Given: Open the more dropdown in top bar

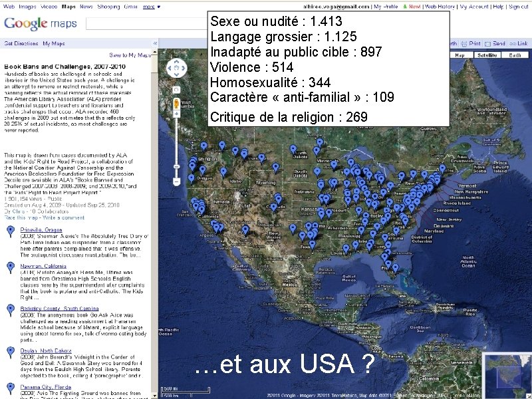Looking at the screenshot, I should tap(152, 7).
